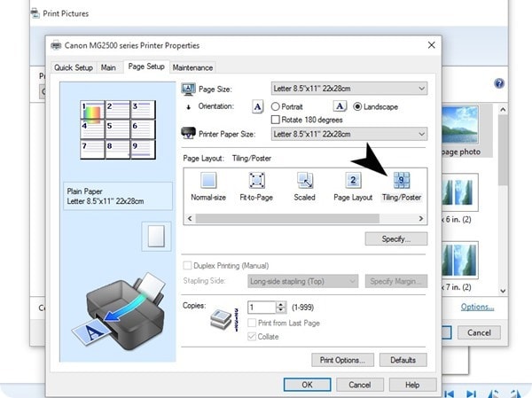Click the Page Size monitor icon
Viewport: 532px width, 398px height.
[x=188, y=89]
